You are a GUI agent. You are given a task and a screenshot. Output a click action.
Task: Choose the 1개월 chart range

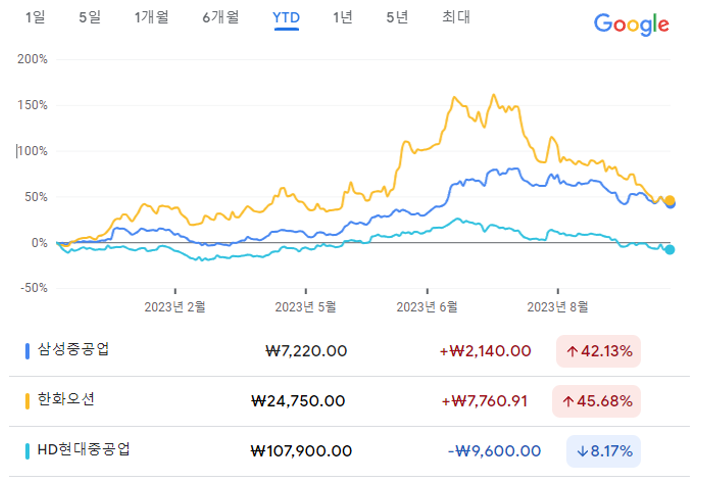[x=151, y=17]
